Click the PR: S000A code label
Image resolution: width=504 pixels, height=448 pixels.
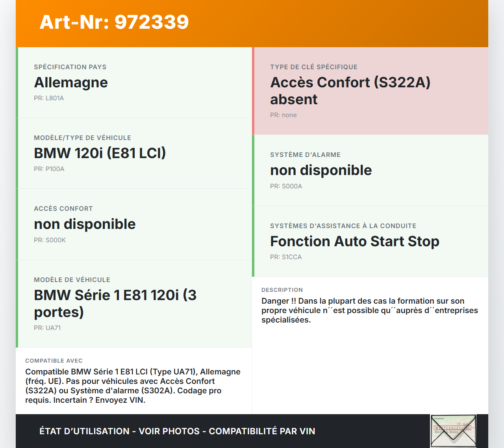[286, 186]
